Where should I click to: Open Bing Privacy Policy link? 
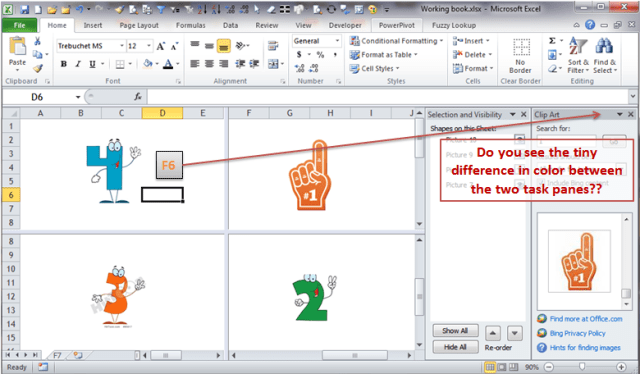(577, 333)
